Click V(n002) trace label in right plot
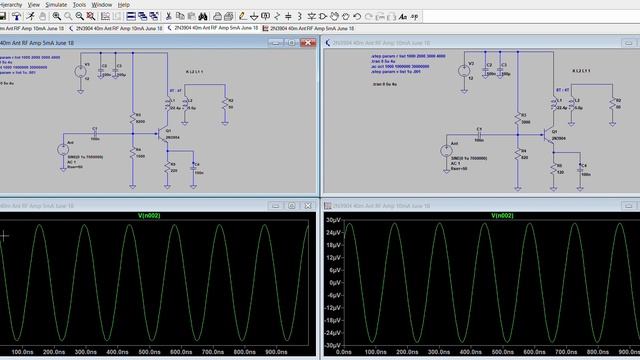Screen dimensions: 640x360 pos(502,216)
